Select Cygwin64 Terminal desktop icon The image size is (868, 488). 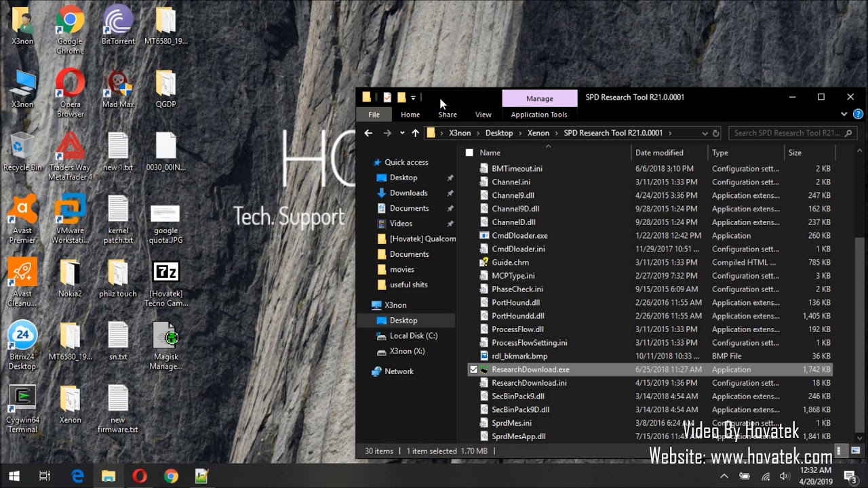[x=22, y=408]
